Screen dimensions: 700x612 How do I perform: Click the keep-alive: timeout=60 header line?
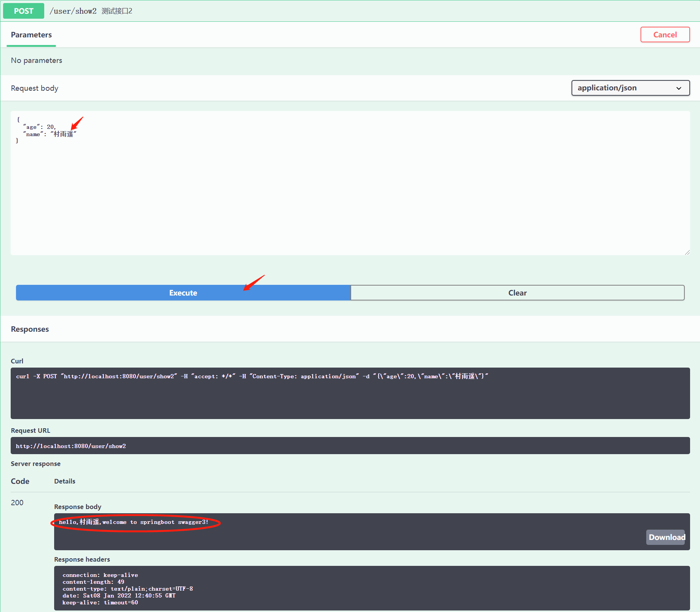coord(100,602)
